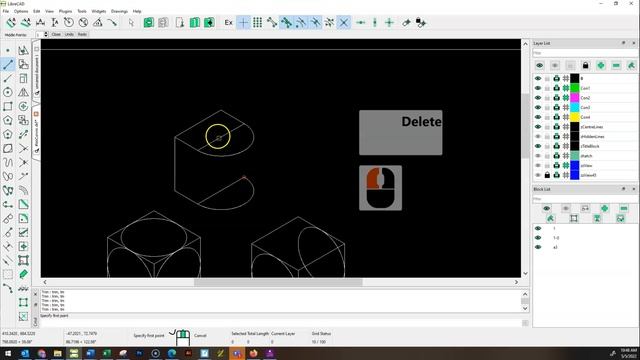Viewport: 640px width, 360px height.
Task: Select leader arrow tool in top toolbar
Action: 112,22
